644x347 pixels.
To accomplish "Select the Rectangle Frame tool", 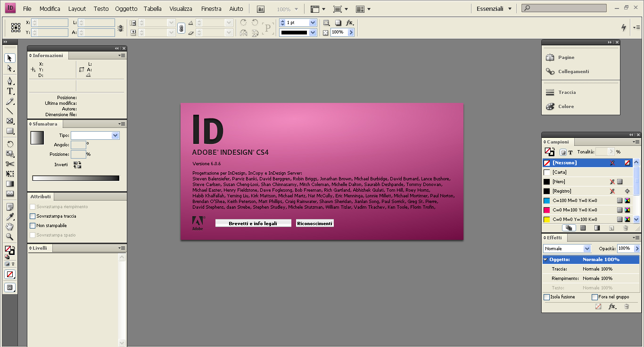I will click(x=10, y=121).
